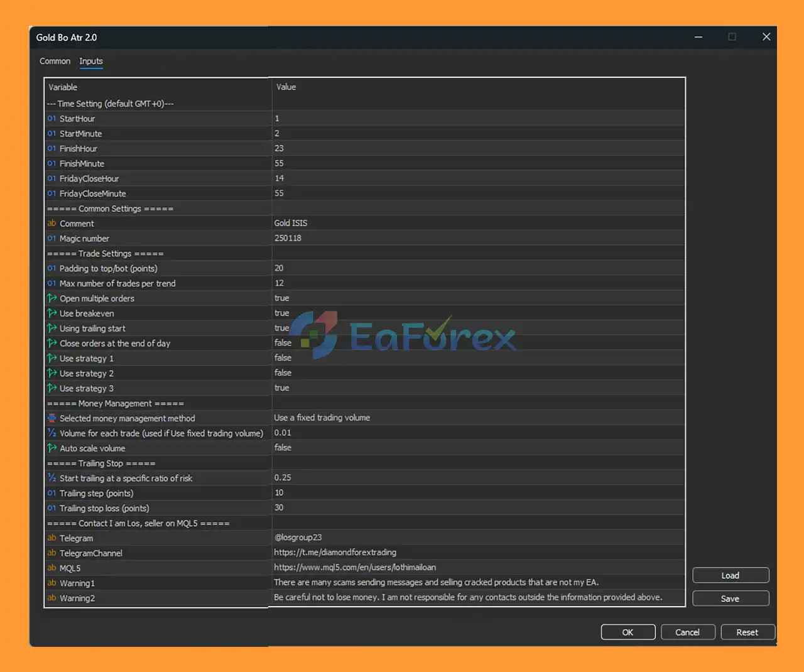Switch to the Common tab
The width and height of the screenshot is (804, 672).
point(55,62)
